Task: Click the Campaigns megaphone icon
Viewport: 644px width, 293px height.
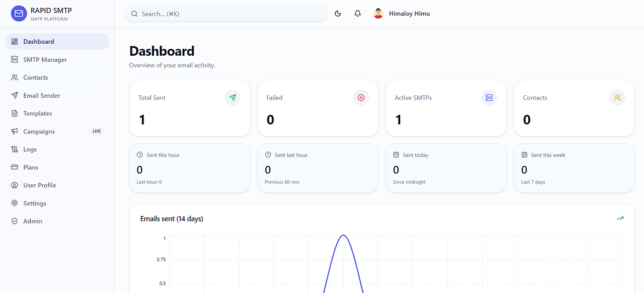Action: pyautogui.click(x=14, y=131)
